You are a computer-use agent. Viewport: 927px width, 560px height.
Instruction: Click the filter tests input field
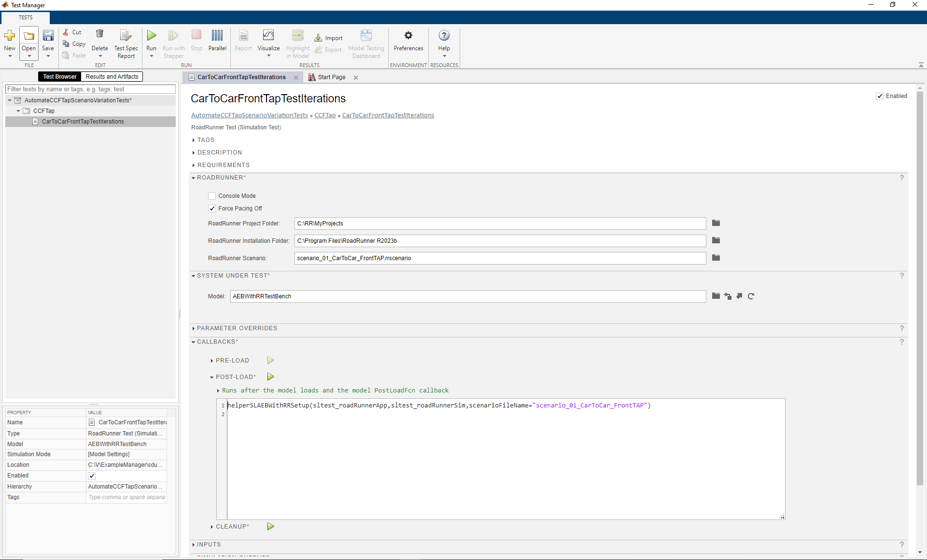click(x=90, y=89)
